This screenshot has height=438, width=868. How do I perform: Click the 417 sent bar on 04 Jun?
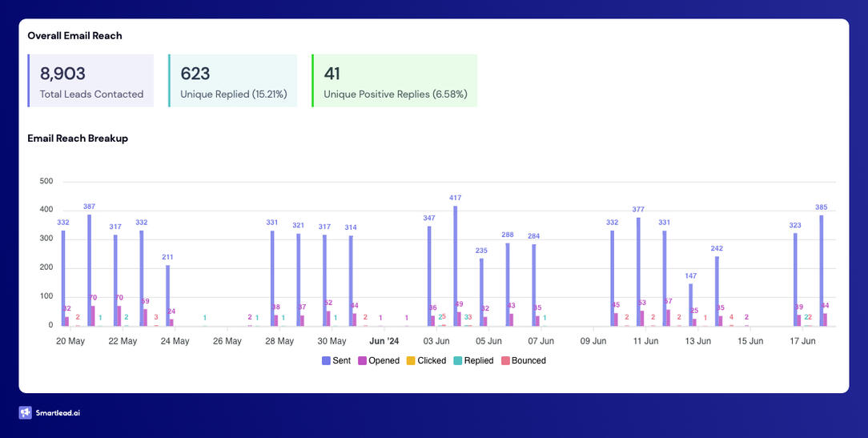[x=456, y=266]
